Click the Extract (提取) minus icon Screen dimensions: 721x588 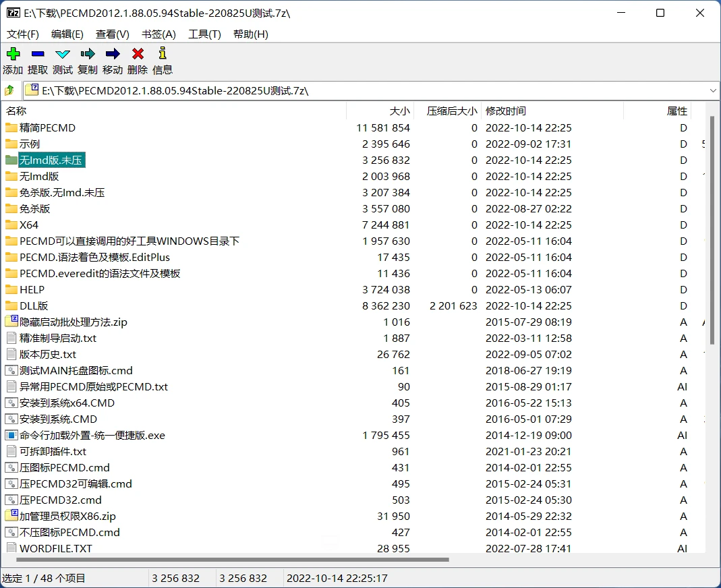[x=38, y=54]
